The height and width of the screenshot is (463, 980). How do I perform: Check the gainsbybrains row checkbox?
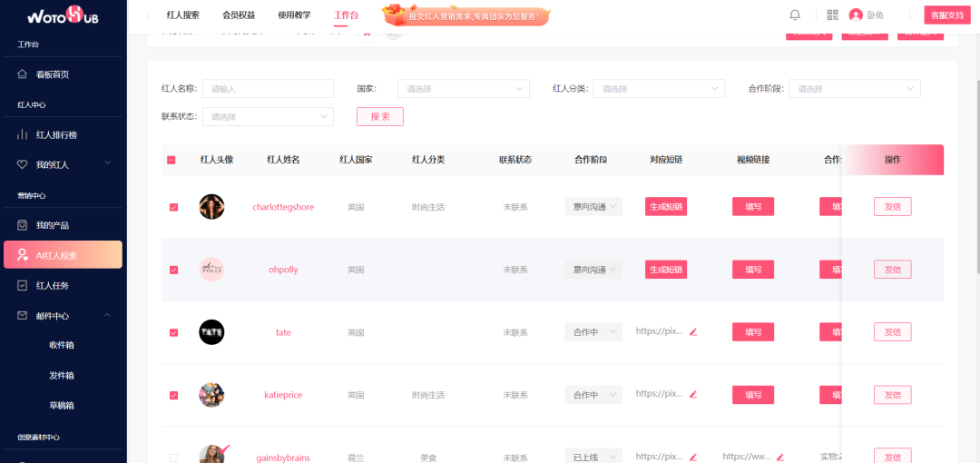pyautogui.click(x=173, y=458)
